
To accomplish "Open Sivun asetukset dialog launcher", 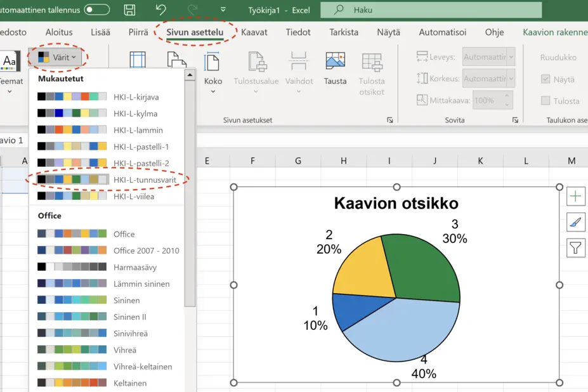I will (390, 120).
